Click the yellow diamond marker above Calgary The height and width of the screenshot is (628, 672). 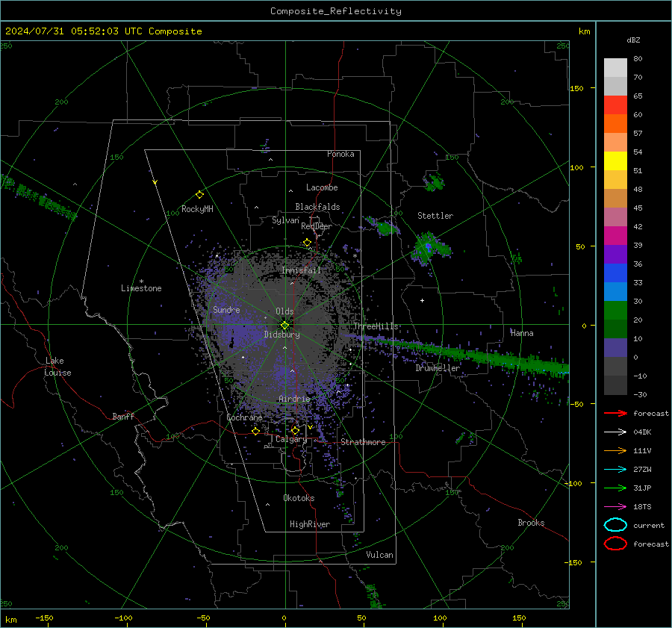(295, 430)
